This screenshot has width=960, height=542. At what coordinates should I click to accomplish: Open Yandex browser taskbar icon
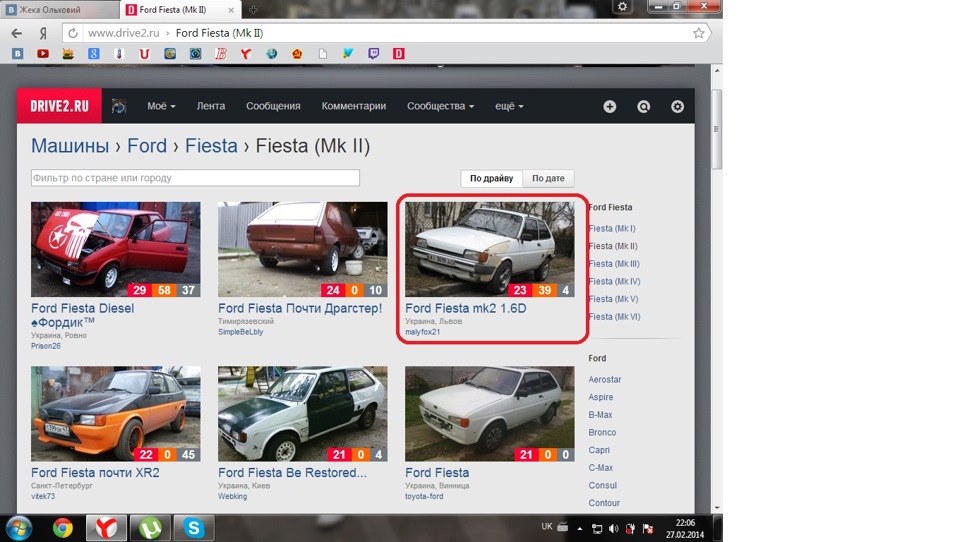tap(107, 528)
